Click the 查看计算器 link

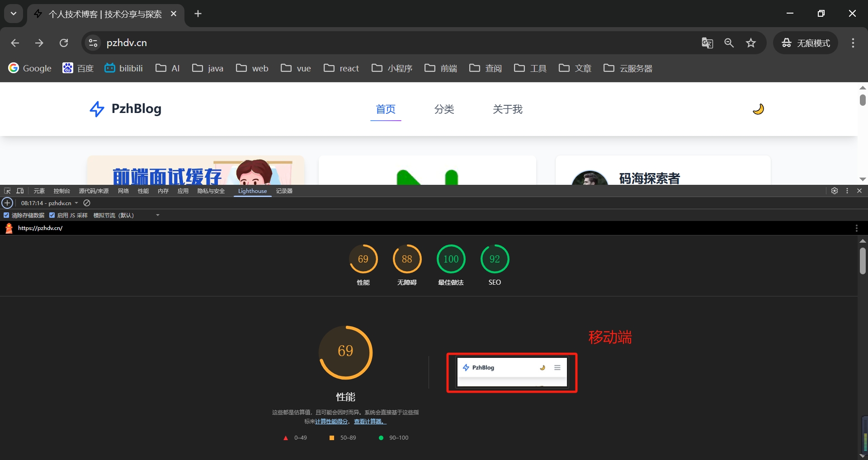click(370, 422)
